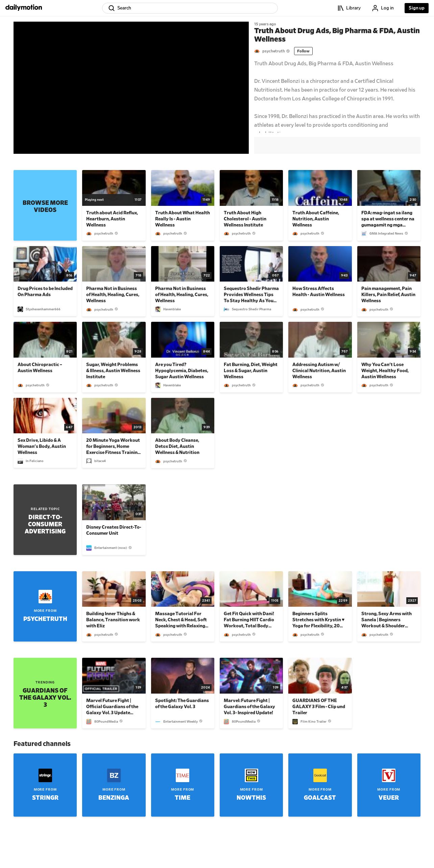This screenshot has height=868, width=434.
Task: Open 20 Minute Yoga Workout thumbnail
Action: pos(114,415)
